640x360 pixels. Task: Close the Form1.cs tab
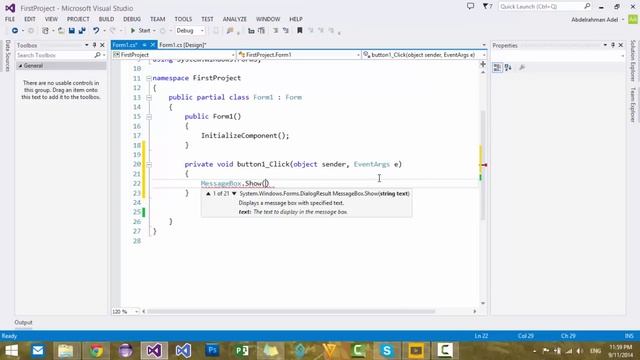[x=153, y=45]
